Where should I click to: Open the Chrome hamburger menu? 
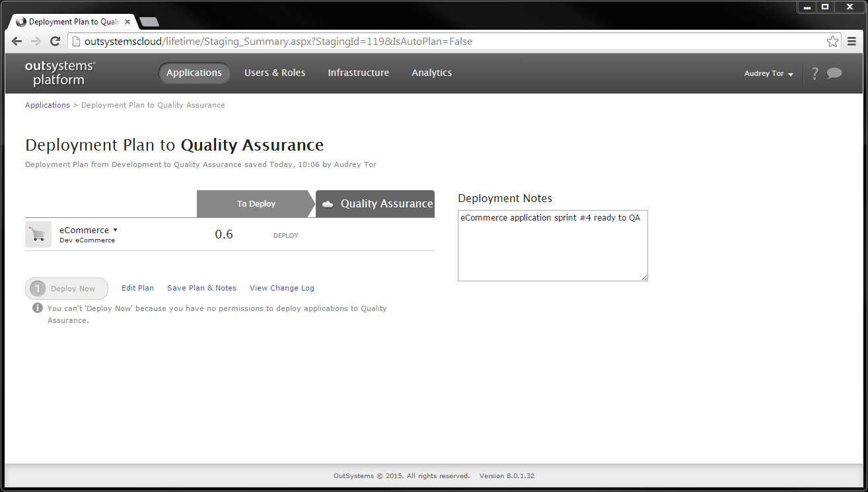click(x=853, y=41)
